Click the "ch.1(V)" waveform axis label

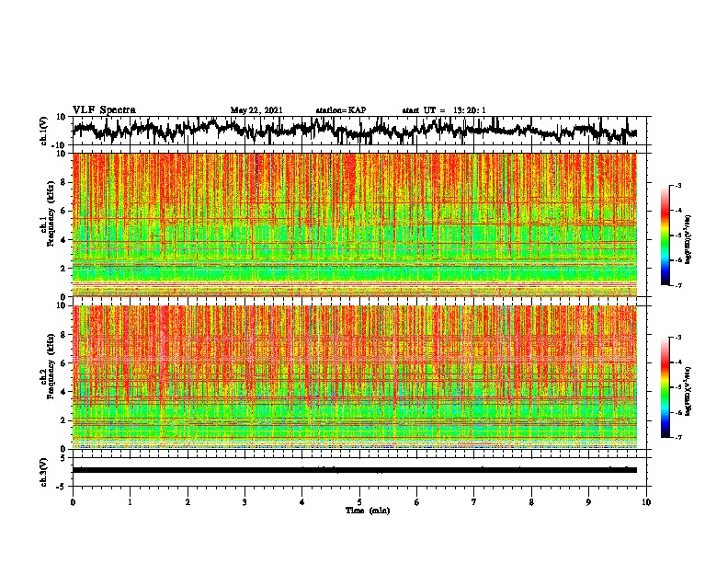click(x=44, y=131)
